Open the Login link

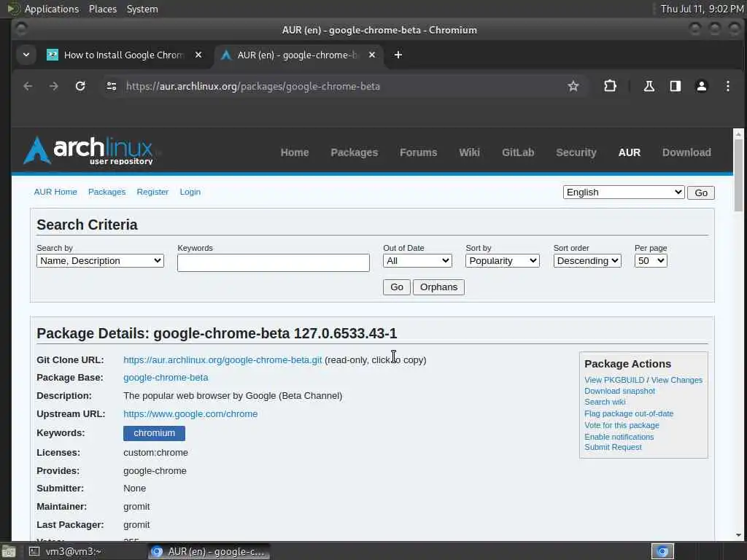pos(190,192)
